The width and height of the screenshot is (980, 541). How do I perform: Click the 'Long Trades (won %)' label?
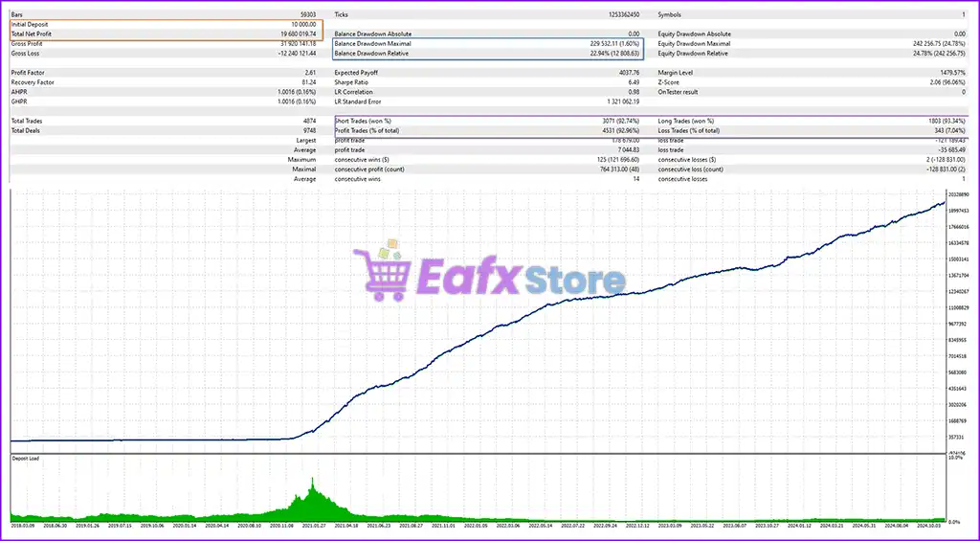pyautogui.click(x=685, y=121)
